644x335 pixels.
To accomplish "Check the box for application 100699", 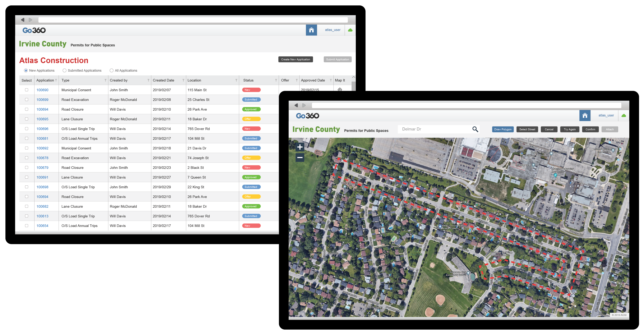I will point(27,100).
